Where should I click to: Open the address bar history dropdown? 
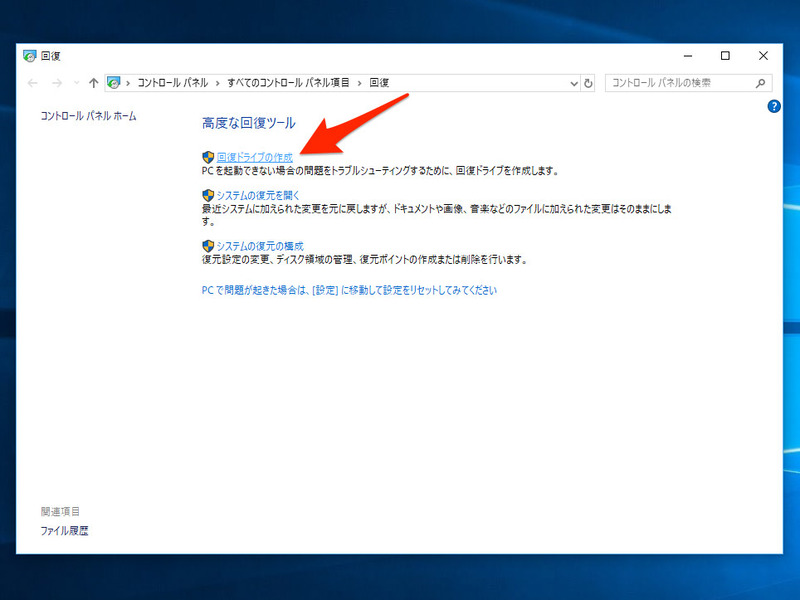click(574, 83)
